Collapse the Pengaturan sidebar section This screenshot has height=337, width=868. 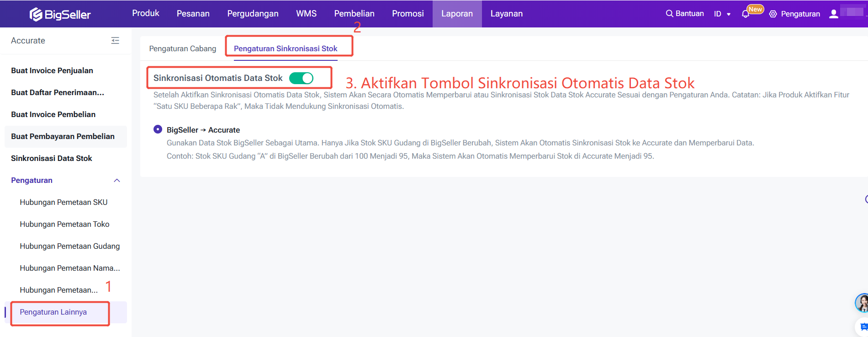point(117,181)
